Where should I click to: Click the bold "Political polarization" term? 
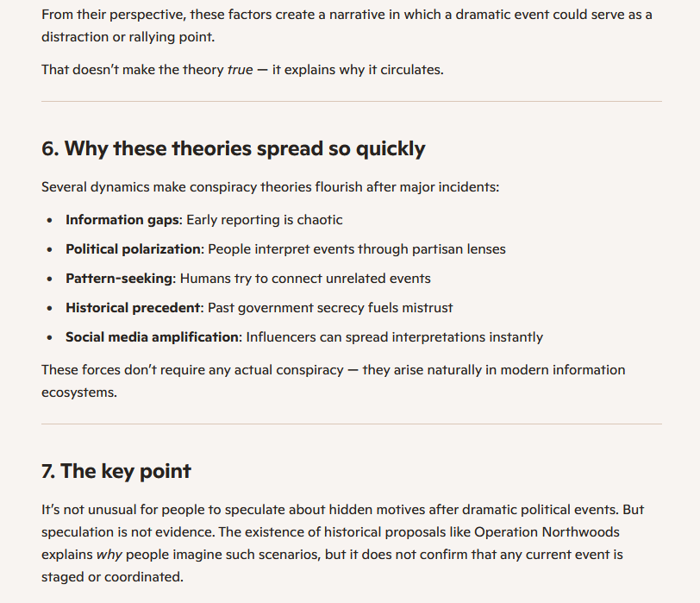pos(133,249)
